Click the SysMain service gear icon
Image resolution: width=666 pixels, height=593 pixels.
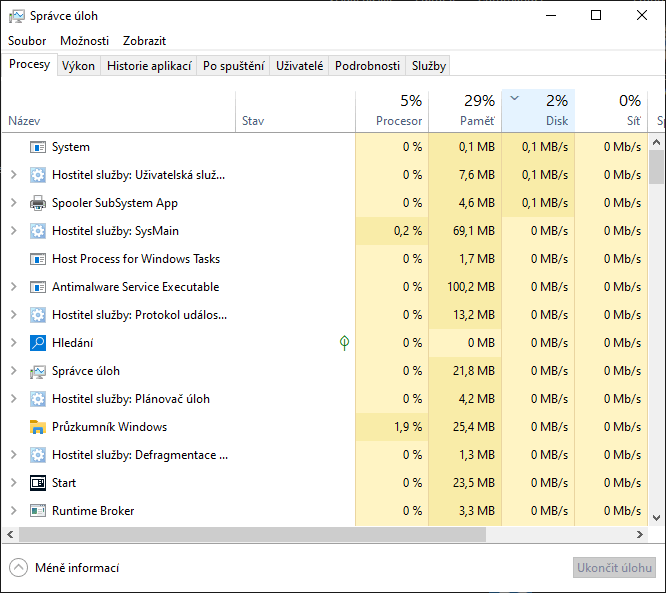coord(38,231)
